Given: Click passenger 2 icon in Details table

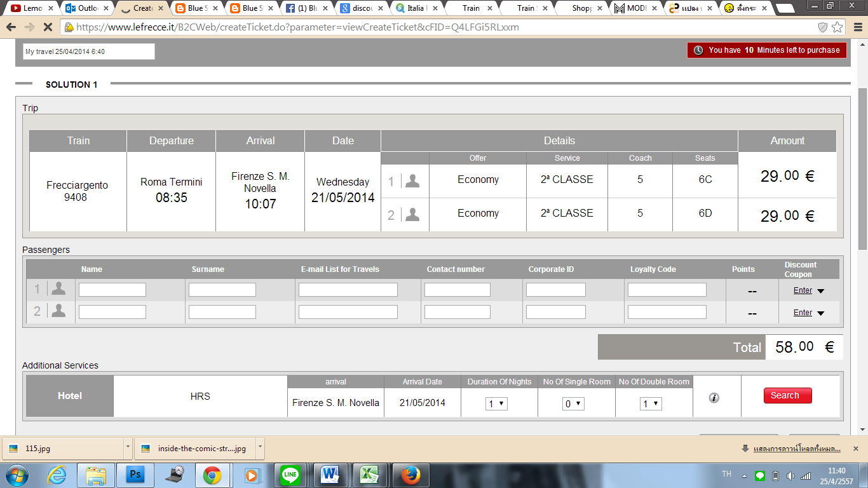Looking at the screenshot, I should pos(412,215).
